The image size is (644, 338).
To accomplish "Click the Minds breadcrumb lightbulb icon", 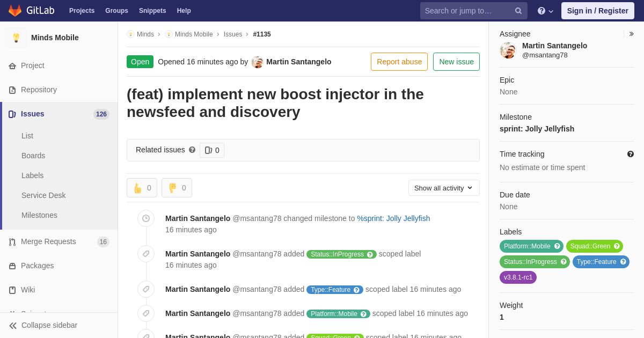I will click(130, 34).
